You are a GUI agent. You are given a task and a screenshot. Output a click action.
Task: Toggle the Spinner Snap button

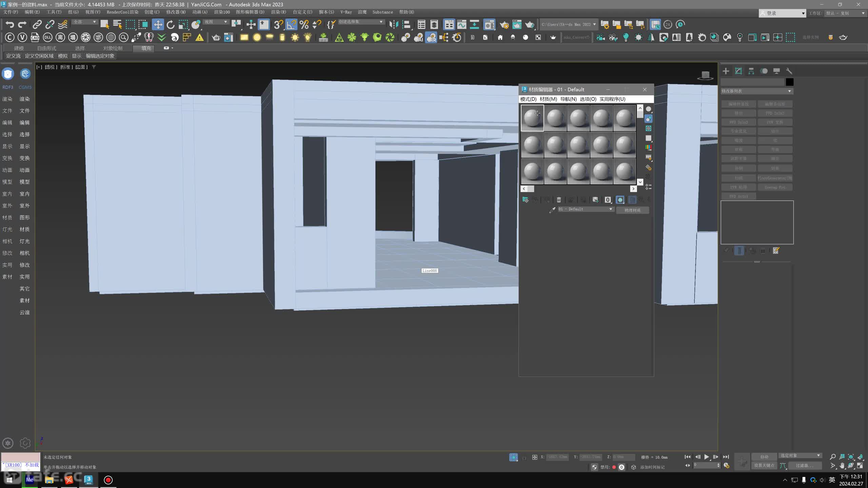click(317, 24)
